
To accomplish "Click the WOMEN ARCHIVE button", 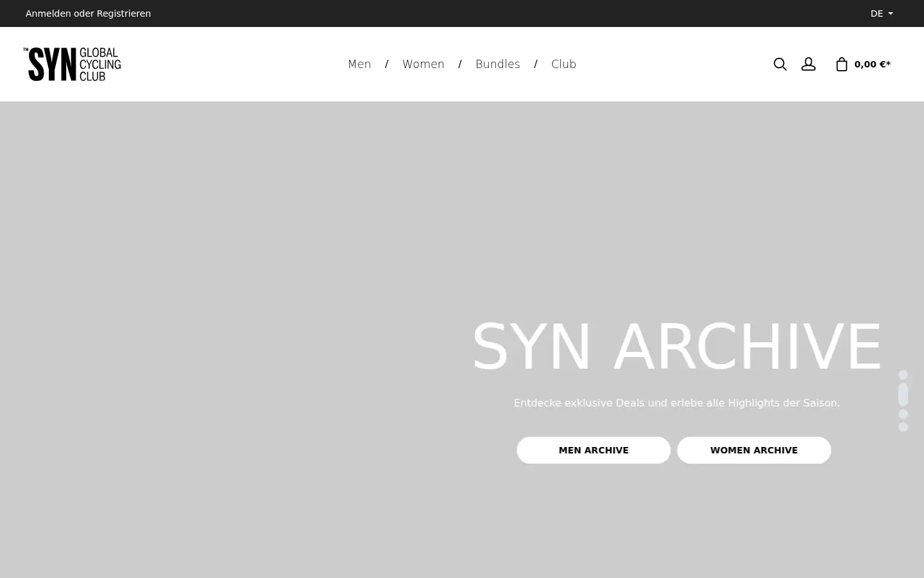I will 754,450.
